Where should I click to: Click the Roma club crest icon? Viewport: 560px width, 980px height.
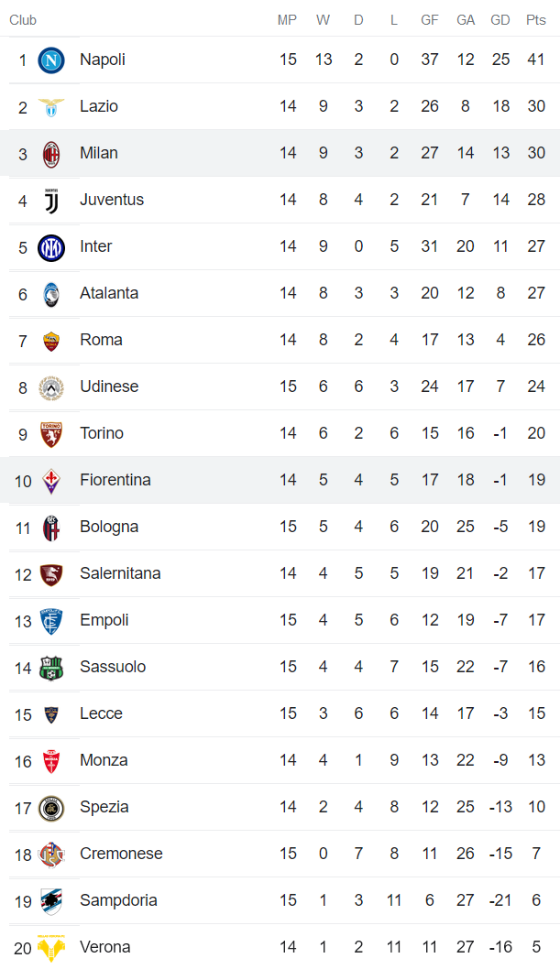51,341
